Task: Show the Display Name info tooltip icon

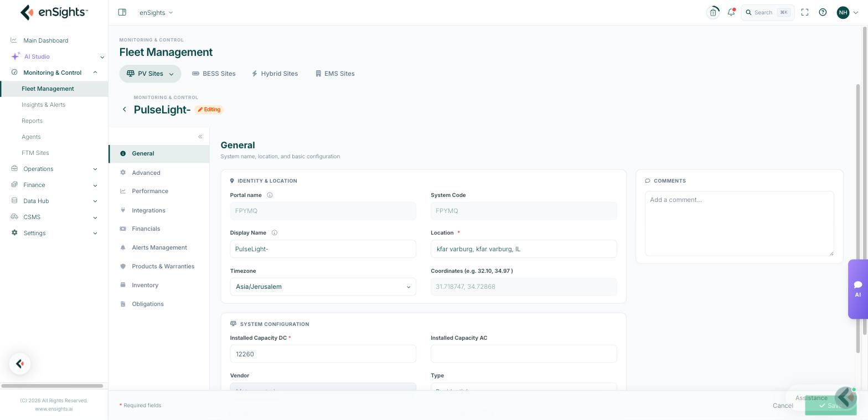Action: click(275, 233)
